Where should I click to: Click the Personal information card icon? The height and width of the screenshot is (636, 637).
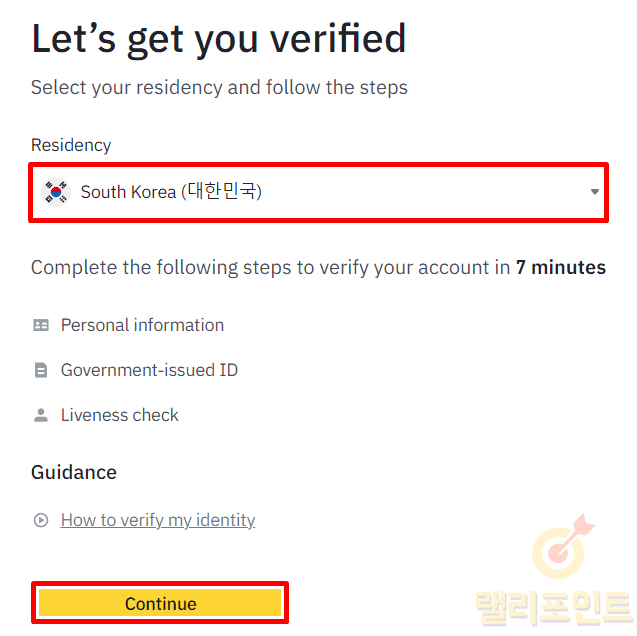click(x=41, y=325)
